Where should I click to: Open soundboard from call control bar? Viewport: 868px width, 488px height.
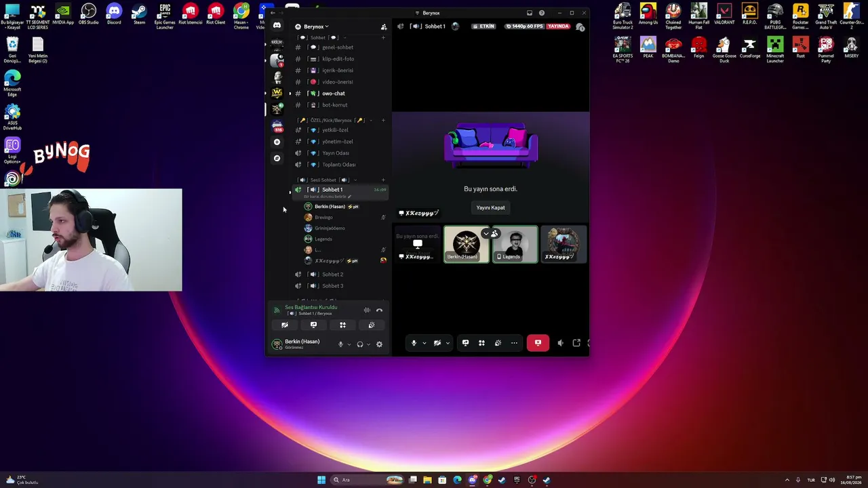498,343
